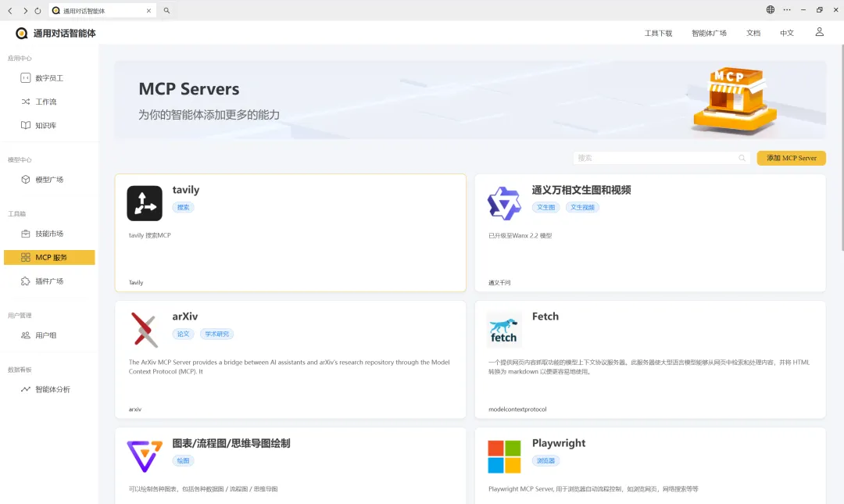Click the 通义万相 card logo icon
The height and width of the screenshot is (504, 844).
point(504,203)
